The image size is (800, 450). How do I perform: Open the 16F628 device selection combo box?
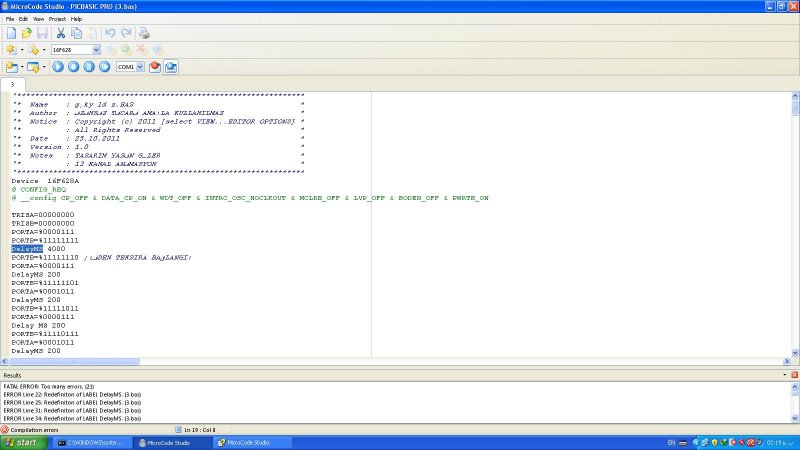point(76,49)
